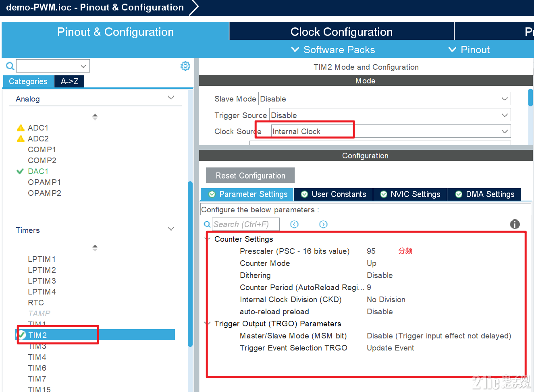Click the Mode panel vertical scrollbar

[x=530, y=98]
